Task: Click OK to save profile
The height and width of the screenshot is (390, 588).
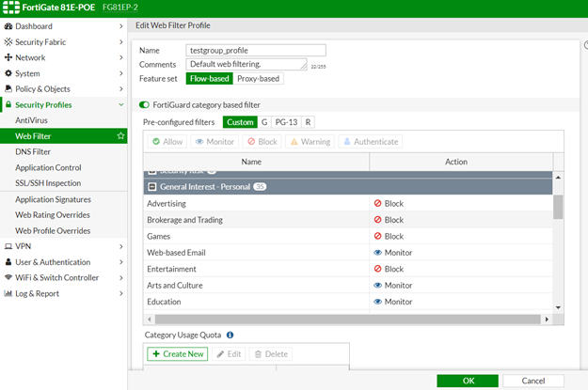Action: pos(468,381)
